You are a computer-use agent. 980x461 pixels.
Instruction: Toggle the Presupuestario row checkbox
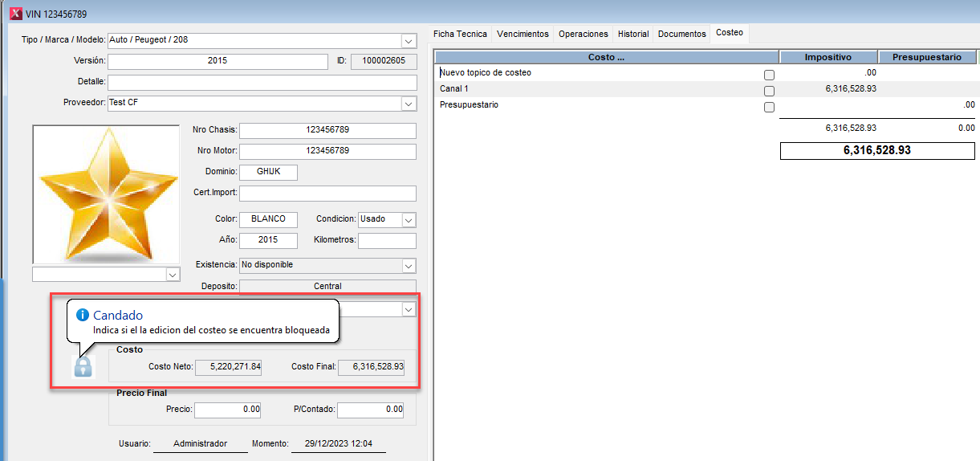[x=769, y=106]
